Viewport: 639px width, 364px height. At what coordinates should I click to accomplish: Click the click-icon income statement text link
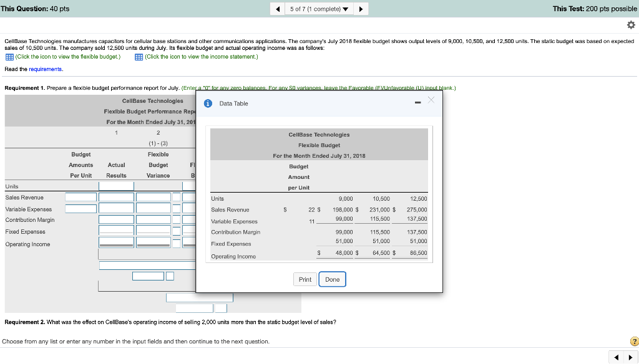(202, 57)
